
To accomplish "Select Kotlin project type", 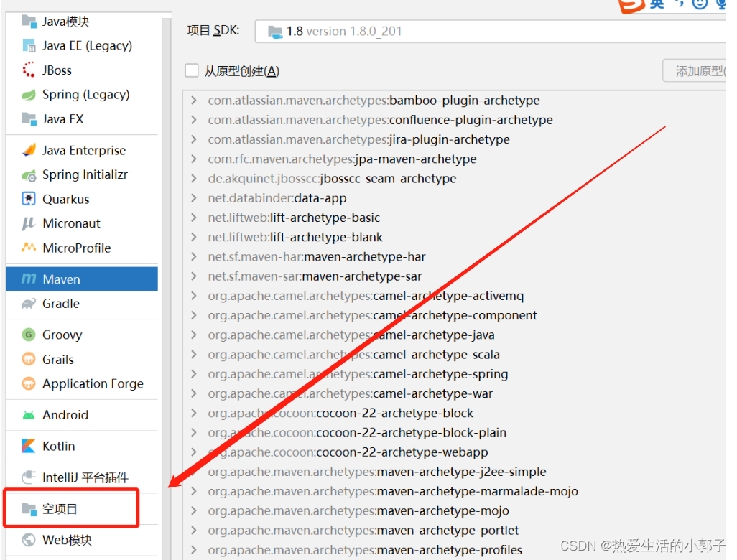I will pos(82,446).
